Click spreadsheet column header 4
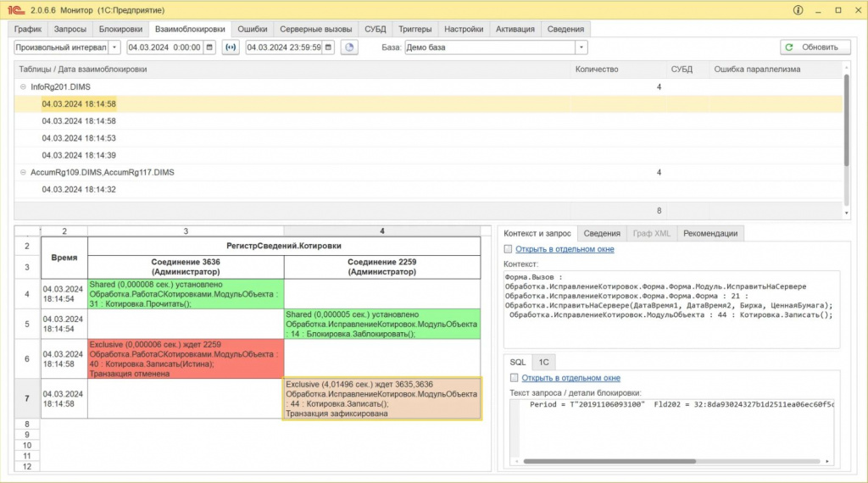 click(382, 231)
